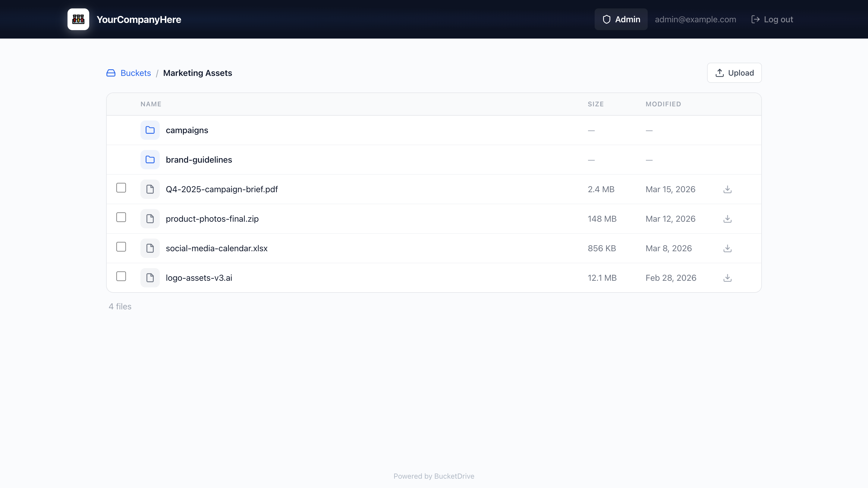Go back to Buckets breadcrumb link
868x488 pixels.
pos(135,73)
